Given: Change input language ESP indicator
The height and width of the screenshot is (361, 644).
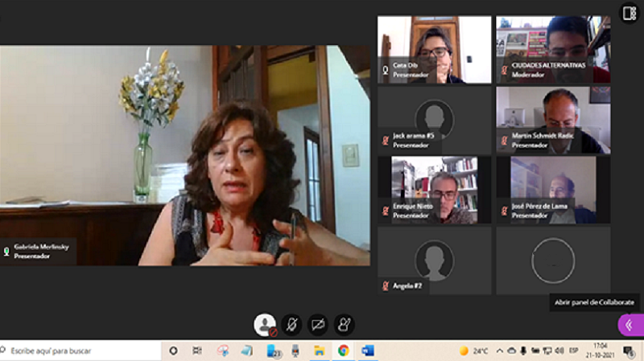Looking at the screenshot, I should coord(573,351).
